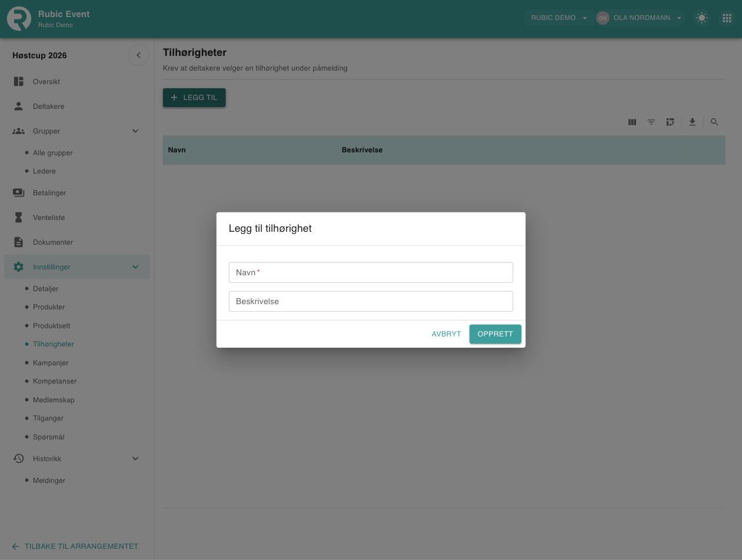Collapse the Grupper section chevron
742x560 pixels.
[135, 131]
